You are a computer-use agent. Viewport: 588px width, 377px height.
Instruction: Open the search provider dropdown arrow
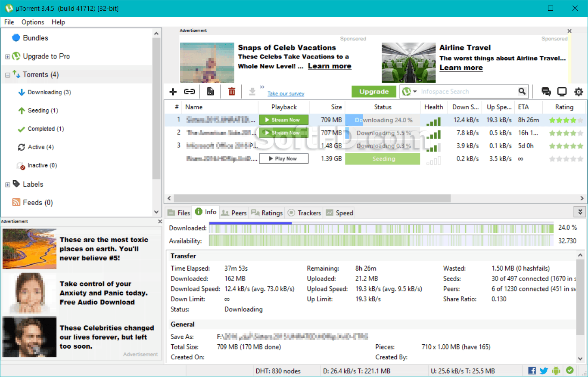pyautogui.click(x=415, y=92)
